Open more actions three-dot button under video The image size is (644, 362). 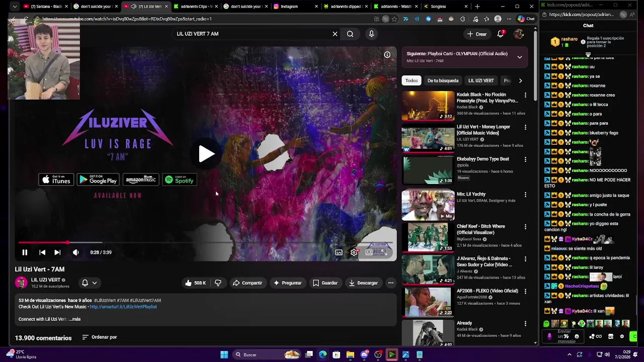pos(390,283)
